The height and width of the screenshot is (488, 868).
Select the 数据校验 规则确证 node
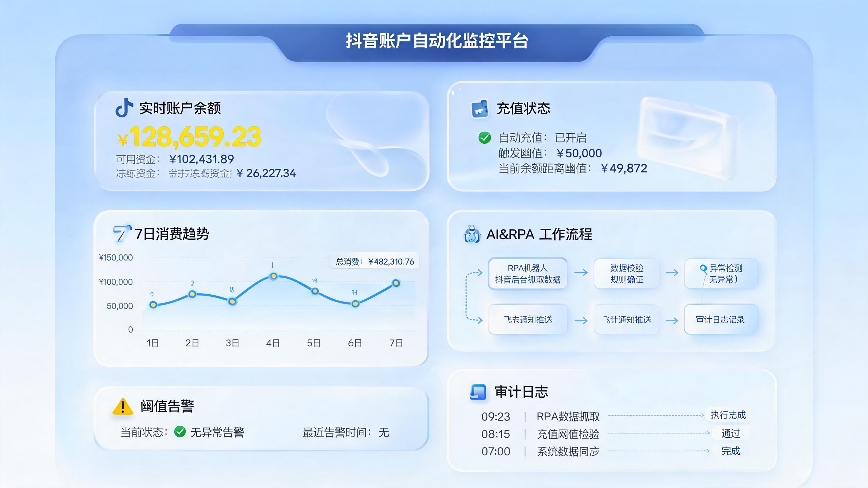click(626, 274)
